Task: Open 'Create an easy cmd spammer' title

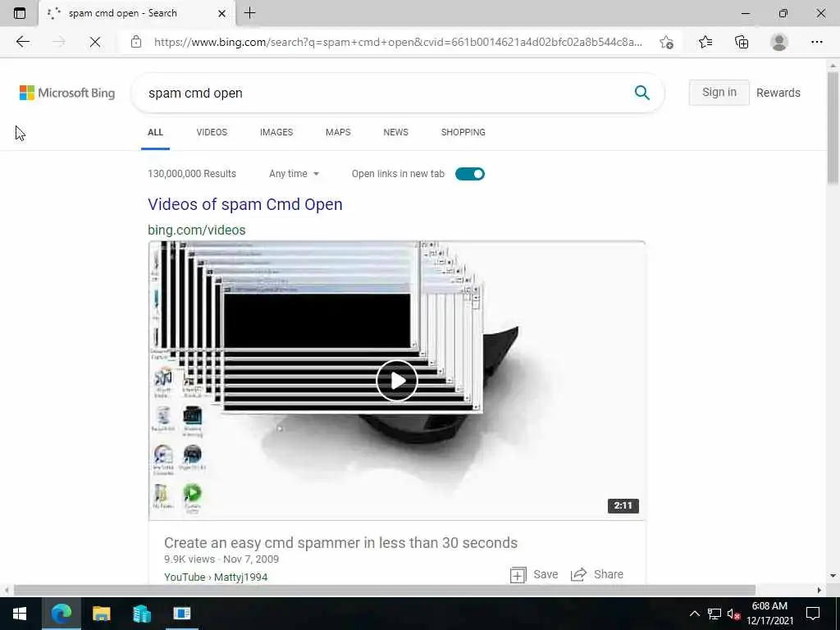Action: pyautogui.click(x=340, y=543)
